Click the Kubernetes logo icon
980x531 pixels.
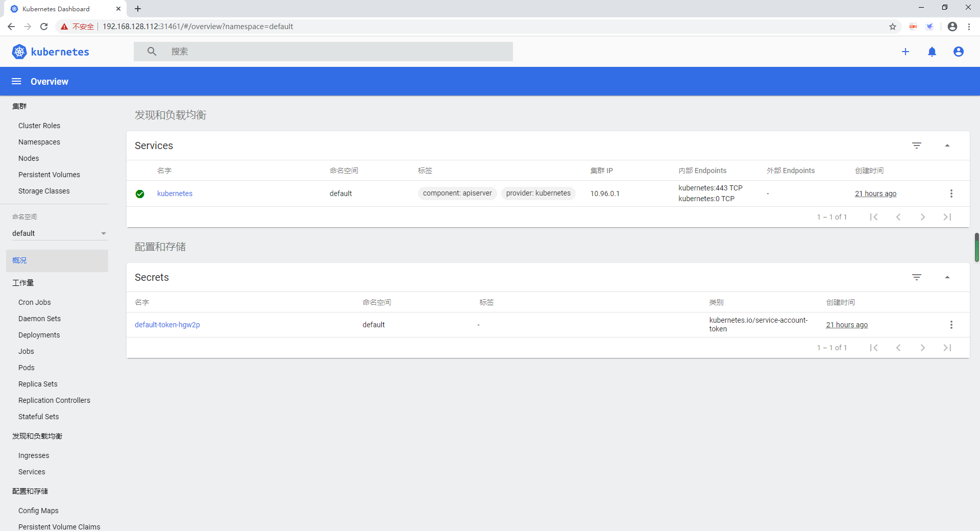pyautogui.click(x=19, y=52)
